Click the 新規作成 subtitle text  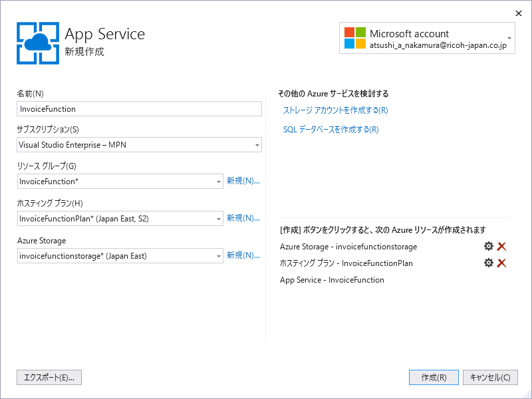click(84, 52)
